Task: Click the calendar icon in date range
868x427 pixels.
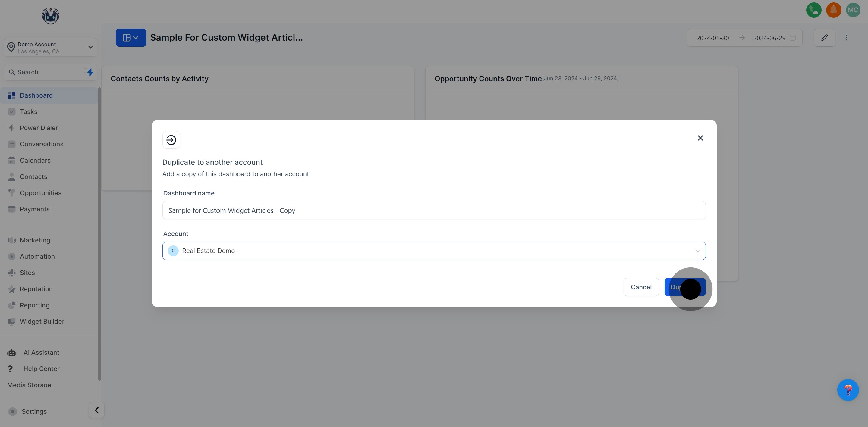Action: click(x=793, y=38)
